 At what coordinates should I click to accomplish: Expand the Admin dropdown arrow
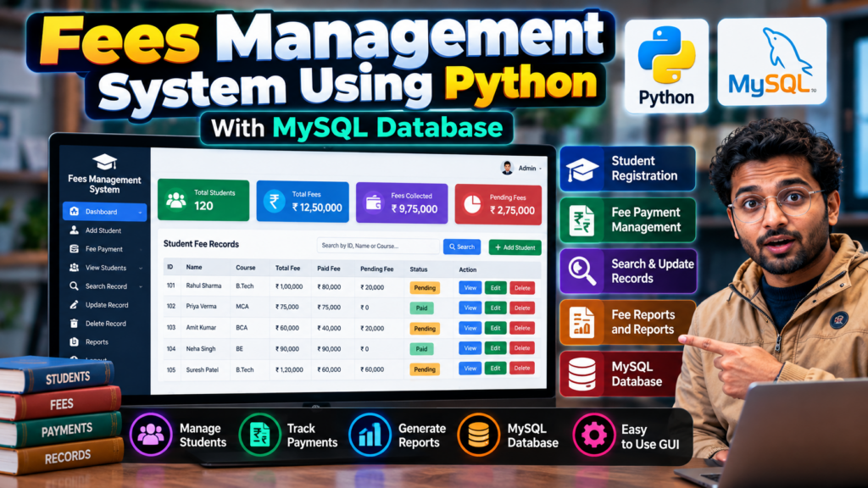[x=540, y=169]
